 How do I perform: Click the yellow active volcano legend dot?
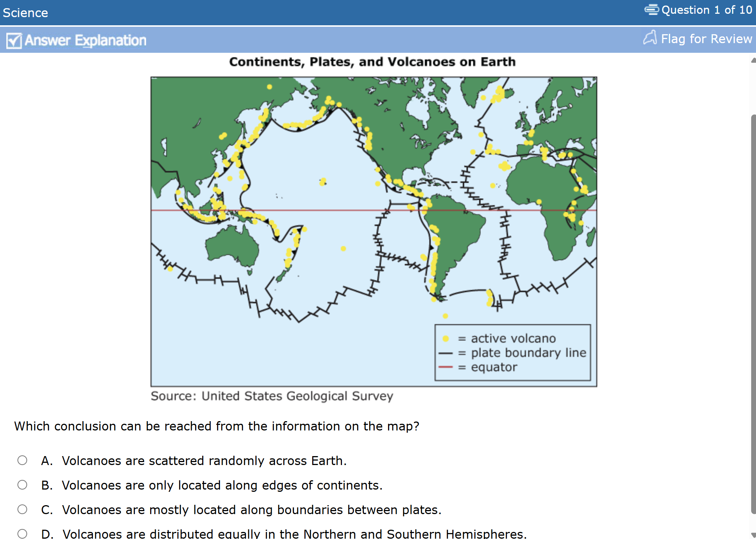(x=446, y=339)
